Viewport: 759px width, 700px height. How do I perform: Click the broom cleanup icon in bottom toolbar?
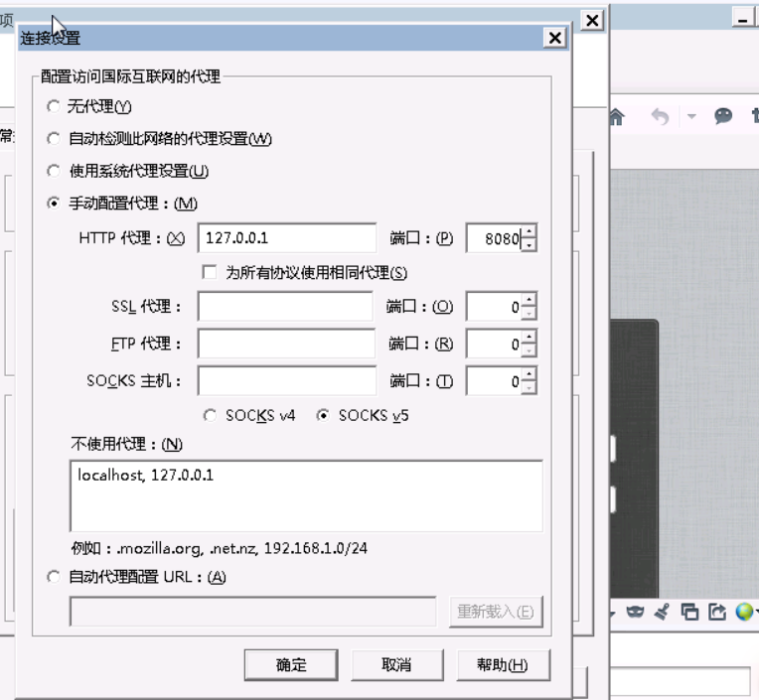[662, 612]
